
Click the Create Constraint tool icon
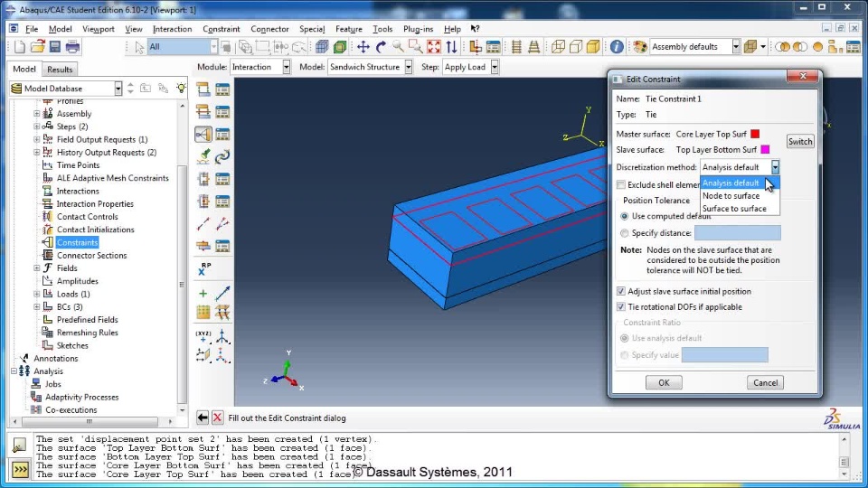[x=203, y=135]
